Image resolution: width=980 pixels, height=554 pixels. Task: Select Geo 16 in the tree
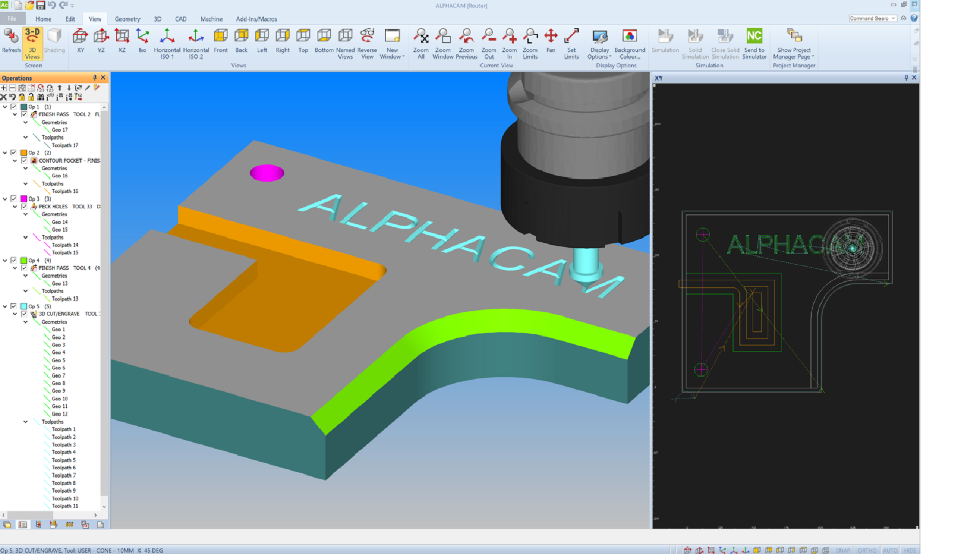[59, 176]
